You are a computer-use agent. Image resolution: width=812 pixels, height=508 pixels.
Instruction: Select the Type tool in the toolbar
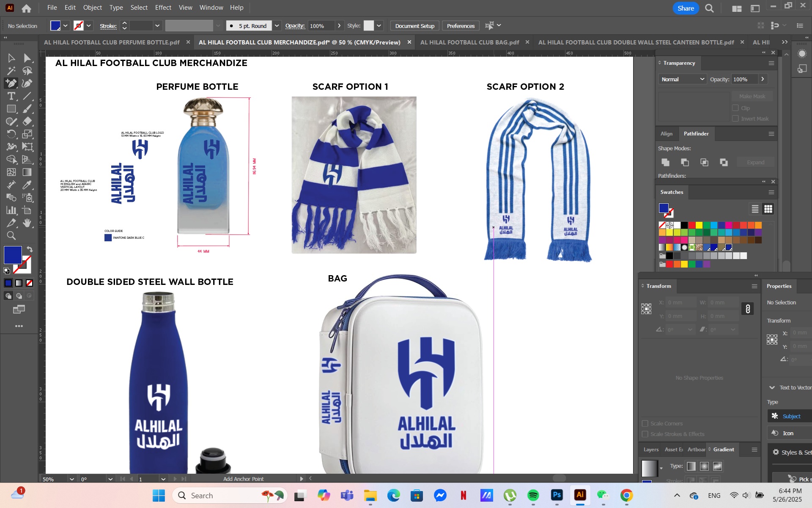[x=11, y=96]
